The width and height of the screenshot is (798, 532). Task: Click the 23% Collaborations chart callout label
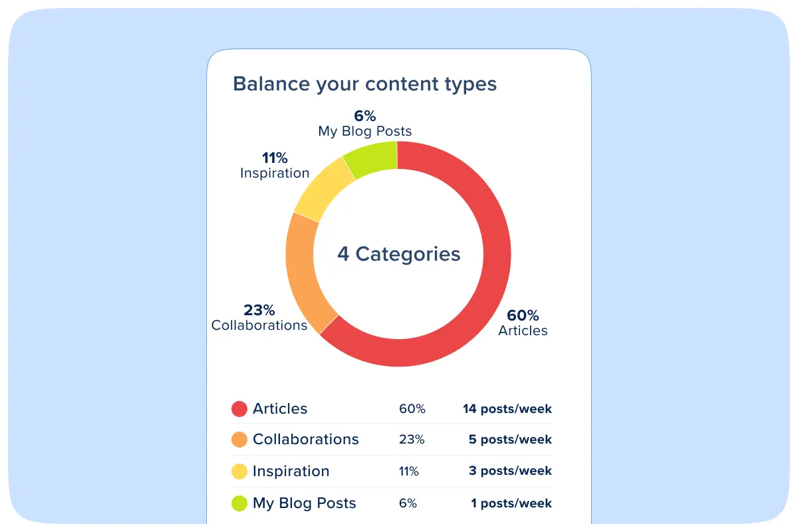click(x=259, y=317)
